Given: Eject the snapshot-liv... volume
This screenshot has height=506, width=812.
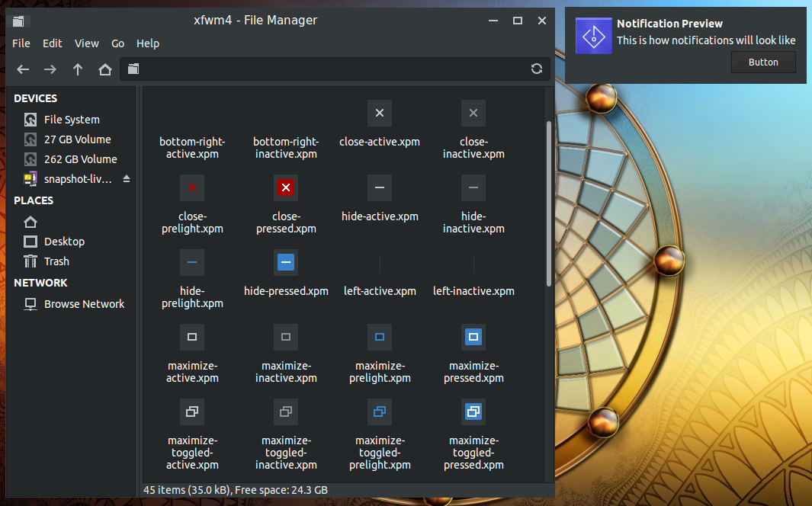Looking at the screenshot, I should 127,179.
